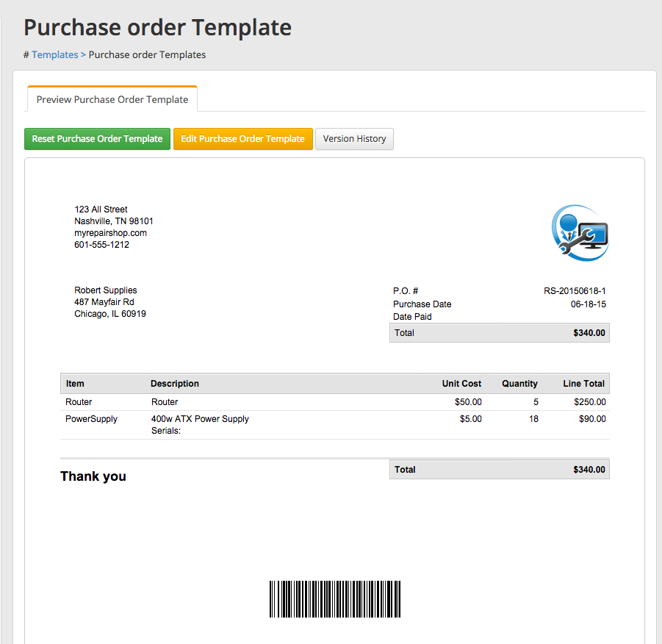This screenshot has width=662, height=644.
Task: Click the Purchase order Template page heading
Action: coord(157,28)
